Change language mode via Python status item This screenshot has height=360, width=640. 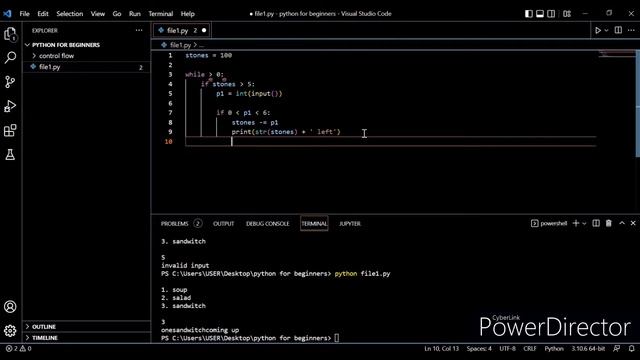(x=554, y=349)
